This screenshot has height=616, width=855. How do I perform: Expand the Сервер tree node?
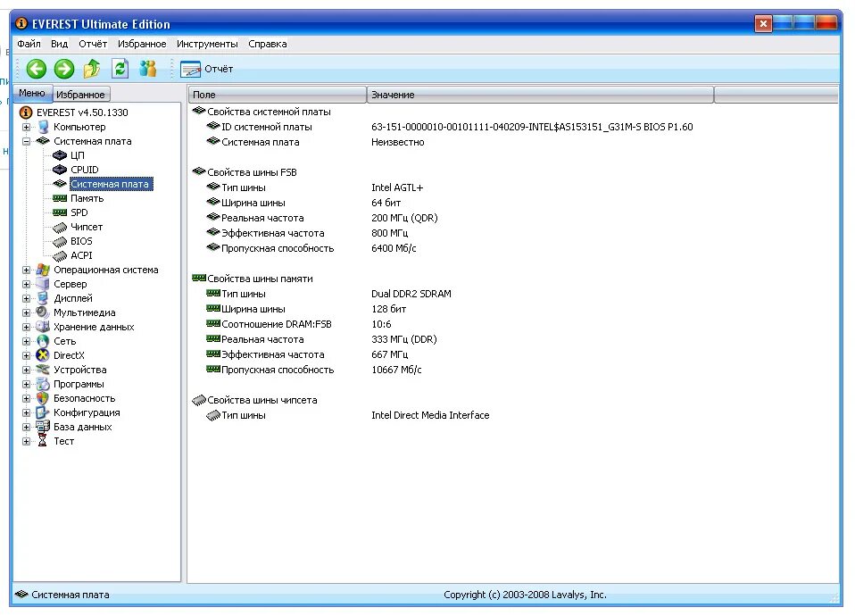26,284
